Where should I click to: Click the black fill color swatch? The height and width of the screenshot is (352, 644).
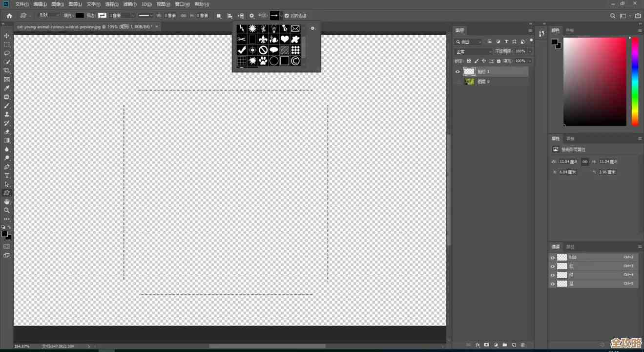pyautogui.click(x=80, y=16)
